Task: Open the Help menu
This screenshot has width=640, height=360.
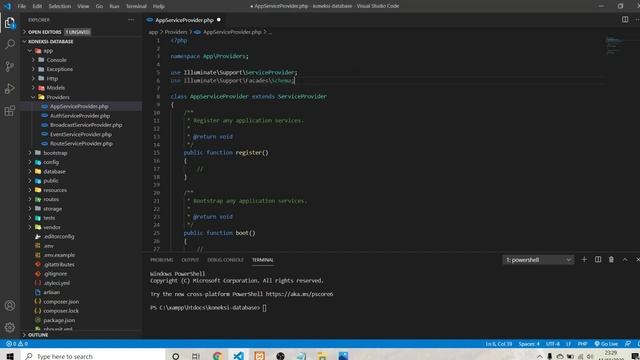Action: coord(158,6)
